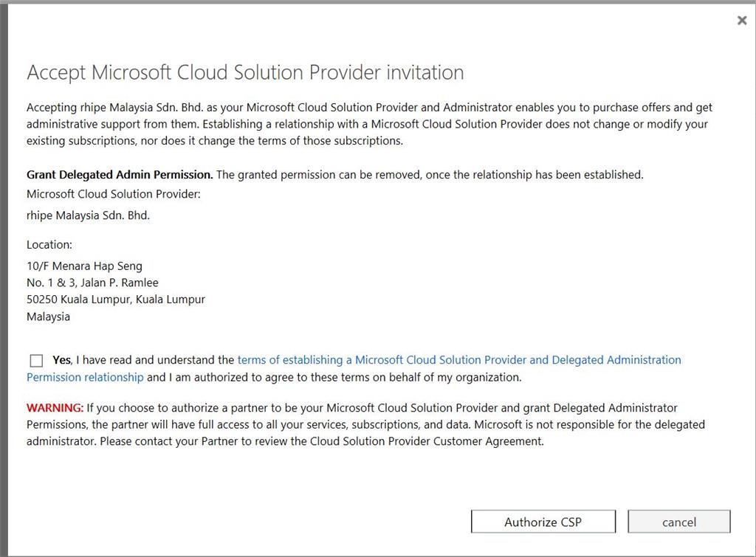The width and height of the screenshot is (756, 557).
Task: Click the 'Location:' label
Action: (49, 244)
